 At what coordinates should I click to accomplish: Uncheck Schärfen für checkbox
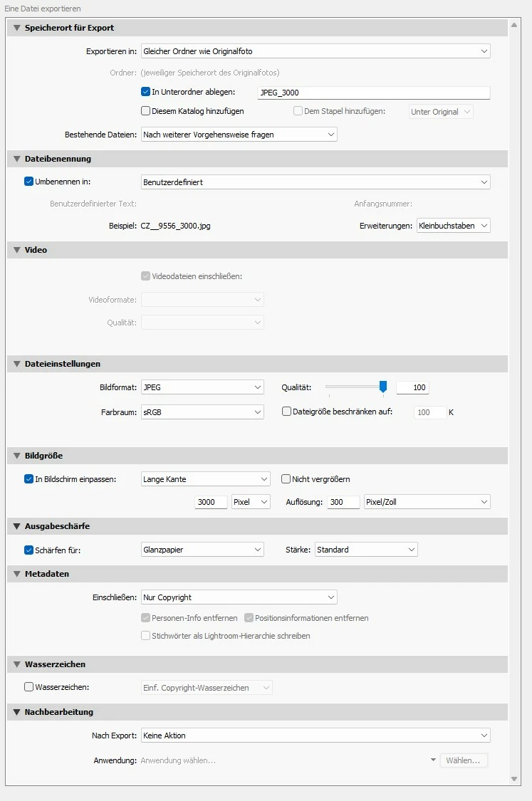coord(29,550)
